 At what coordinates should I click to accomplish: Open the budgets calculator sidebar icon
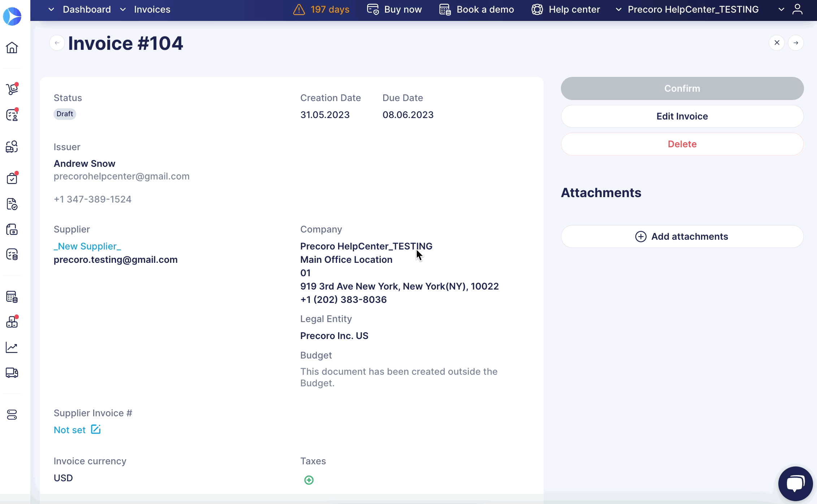12,297
